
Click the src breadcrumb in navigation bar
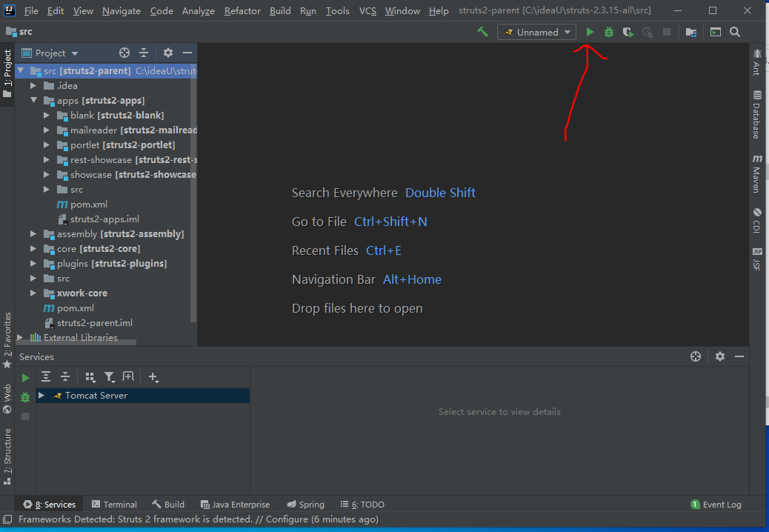coord(19,32)
